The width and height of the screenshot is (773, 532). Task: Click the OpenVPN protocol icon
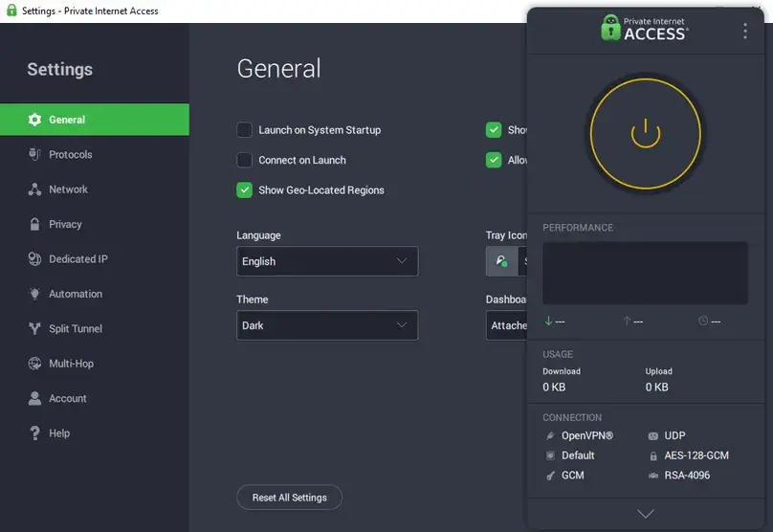(550, 436)
